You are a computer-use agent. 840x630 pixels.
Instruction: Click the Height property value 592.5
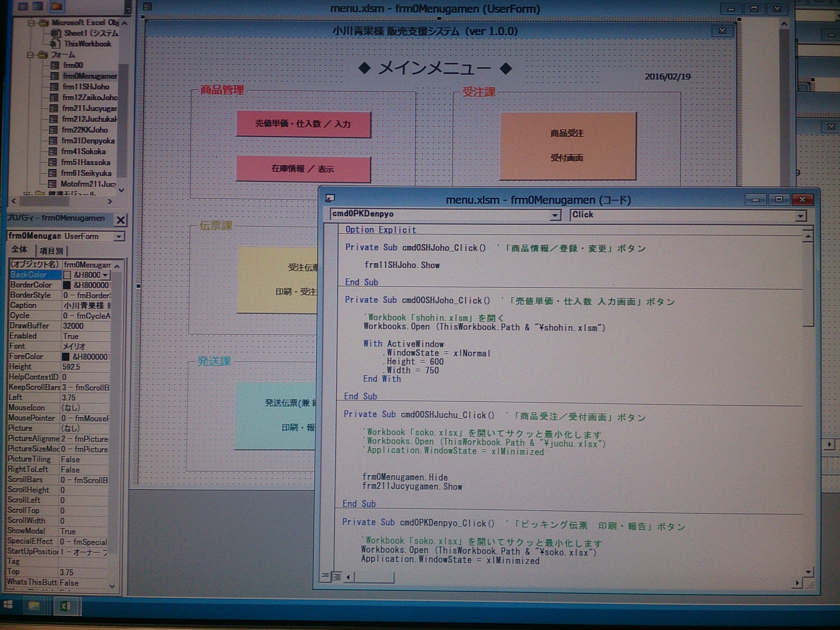86,367
